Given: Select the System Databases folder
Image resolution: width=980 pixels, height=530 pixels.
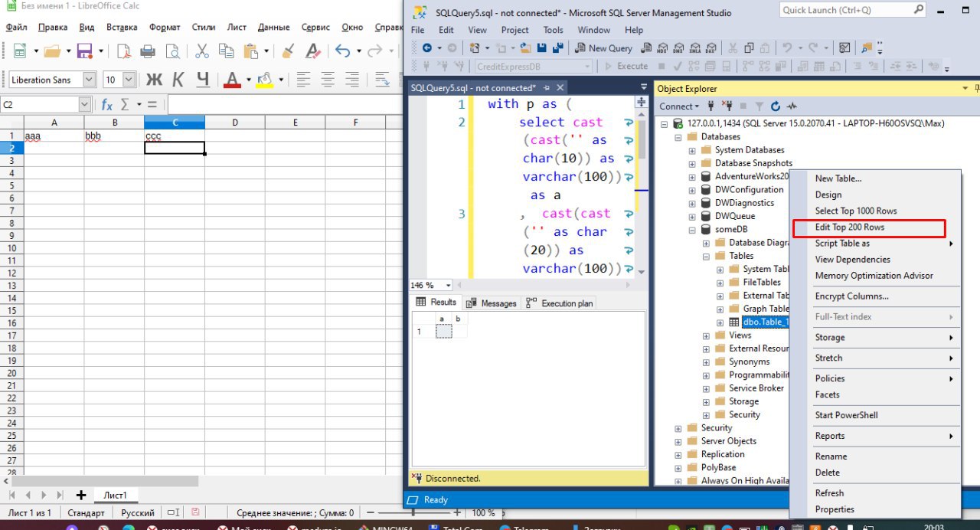Looking at the screenshot, I should point(749,150).
